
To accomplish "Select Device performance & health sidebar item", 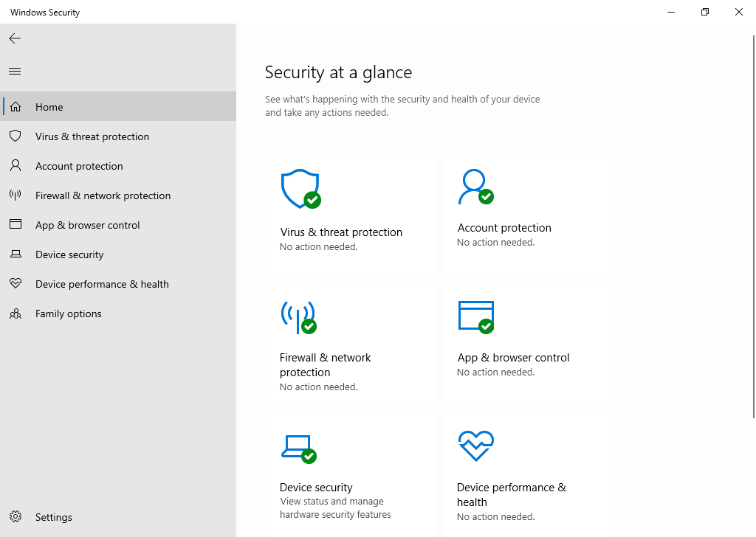I will (102, 284).
